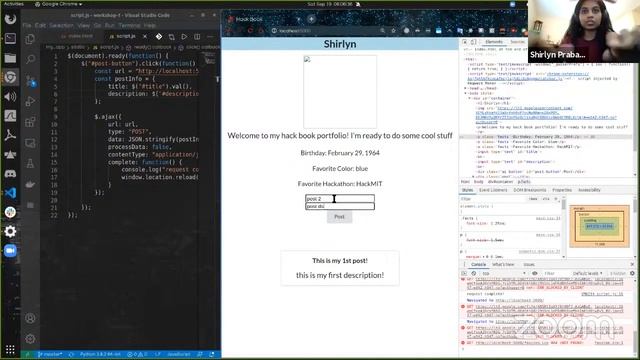Close the DevTools console drawer
640x360 pixels.
click(632, 264)
